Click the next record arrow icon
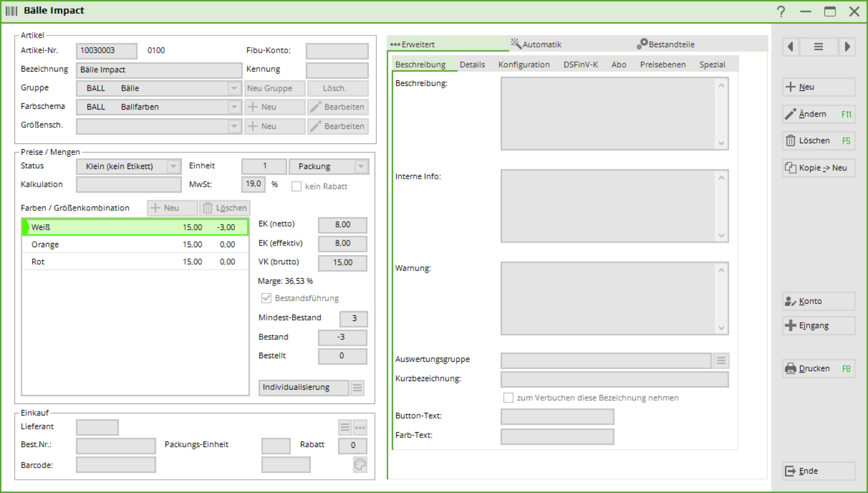Image resolution: width=868 pixels, height=493 pixels. click(x=847, y=47)
